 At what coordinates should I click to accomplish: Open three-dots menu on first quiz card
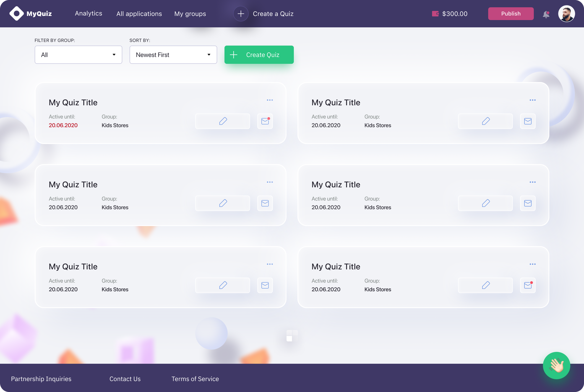(x=270, y=100)
